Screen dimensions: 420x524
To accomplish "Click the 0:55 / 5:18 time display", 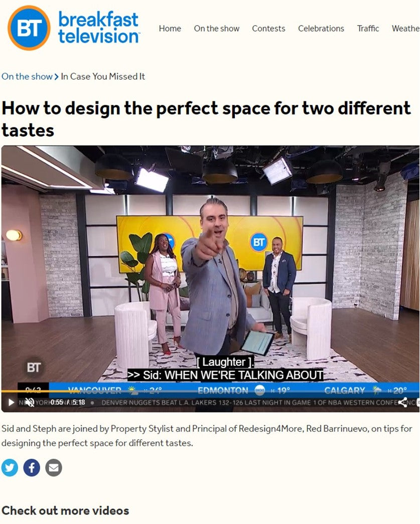I will click(x=68, y=403).
